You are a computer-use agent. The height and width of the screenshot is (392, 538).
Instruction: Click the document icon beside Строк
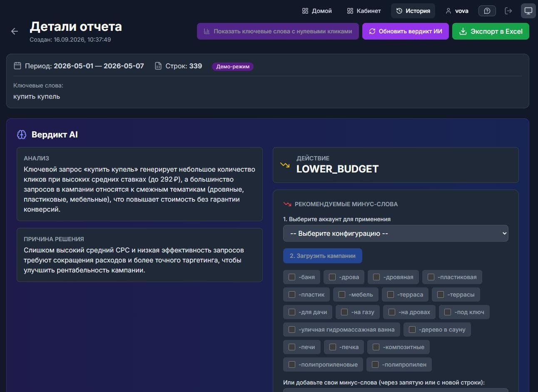(158, 66)
